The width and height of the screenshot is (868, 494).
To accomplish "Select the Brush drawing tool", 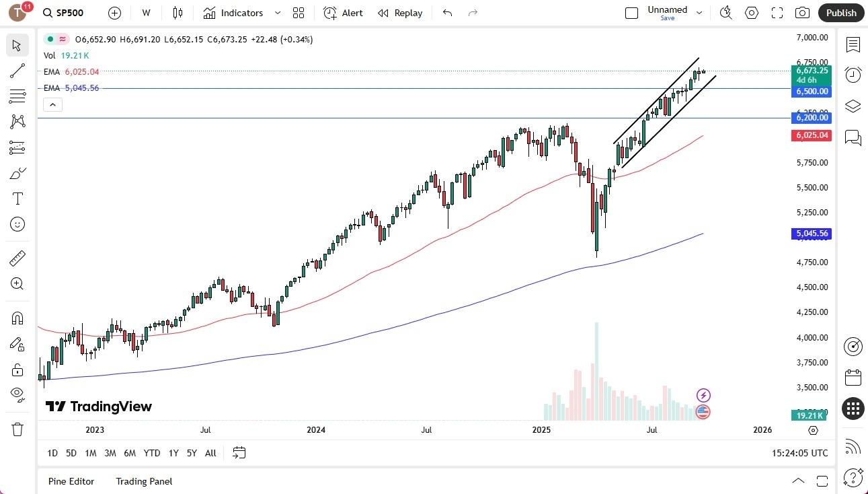I will pyautogui.click(x=17, y=172).
